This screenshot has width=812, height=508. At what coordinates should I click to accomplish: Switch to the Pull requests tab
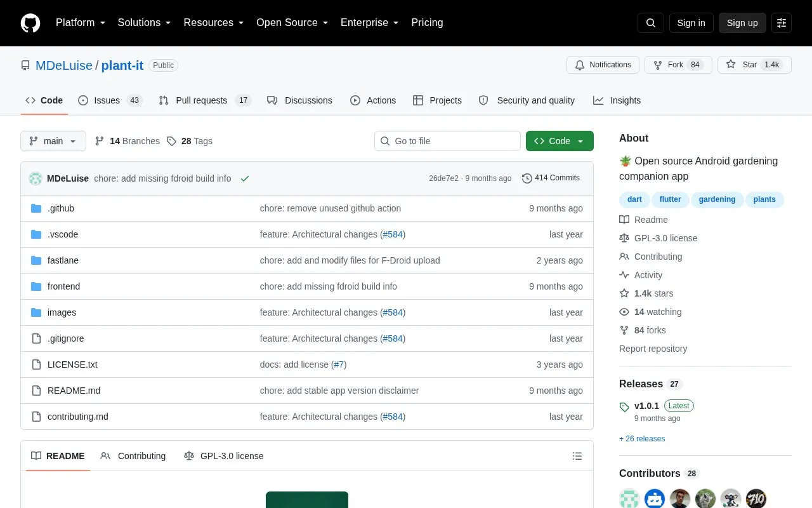click(205, 100)
